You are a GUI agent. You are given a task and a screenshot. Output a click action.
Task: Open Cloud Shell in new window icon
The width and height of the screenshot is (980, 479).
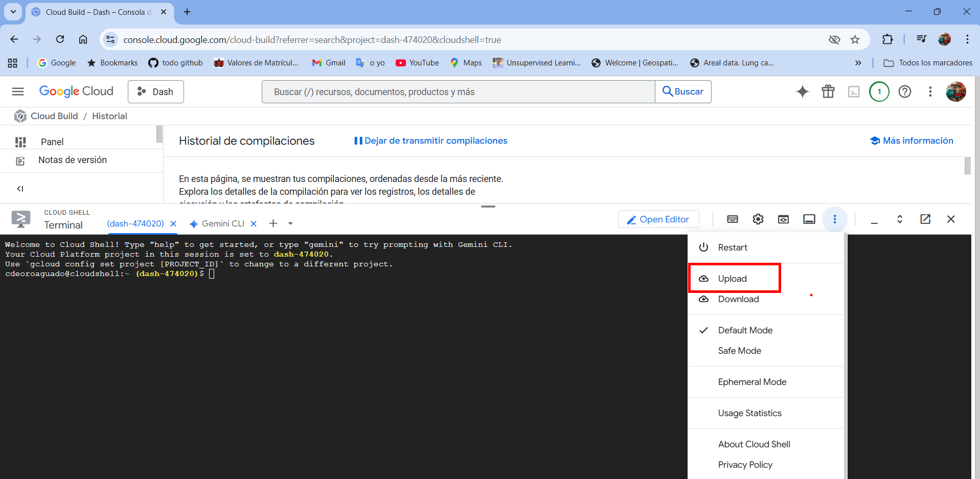[925, 219]
